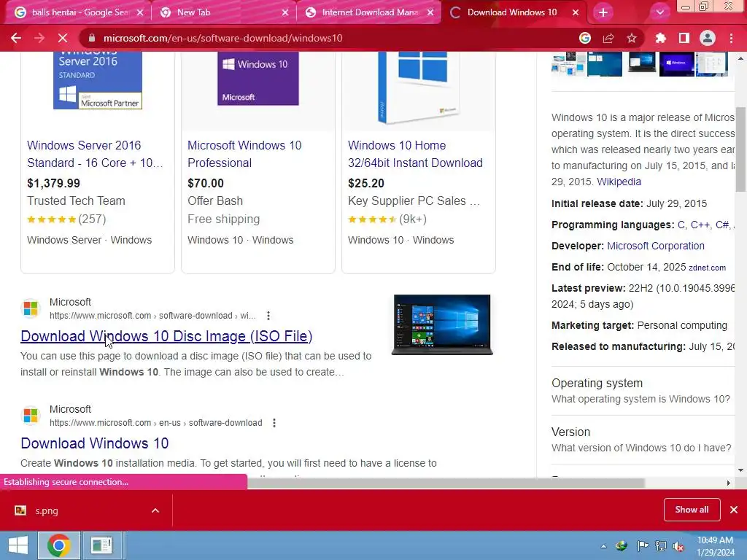This screenshot has height=560, width=747.
Task: Click the forward navigation arrow
Action: 39,38
